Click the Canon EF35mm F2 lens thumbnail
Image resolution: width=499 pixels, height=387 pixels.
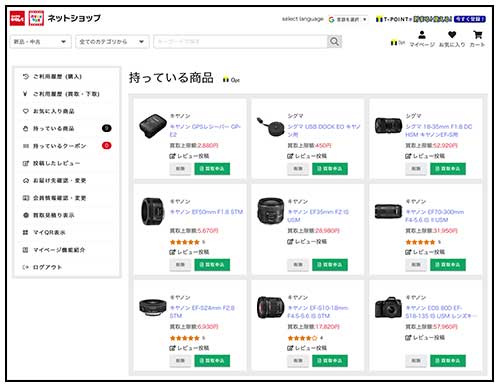click(270, 211)
